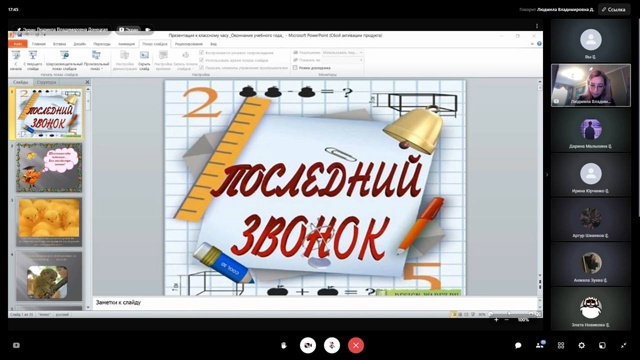640x360 pixels.
Task: Switch to Reading view status icon
Action: (466, 314)
